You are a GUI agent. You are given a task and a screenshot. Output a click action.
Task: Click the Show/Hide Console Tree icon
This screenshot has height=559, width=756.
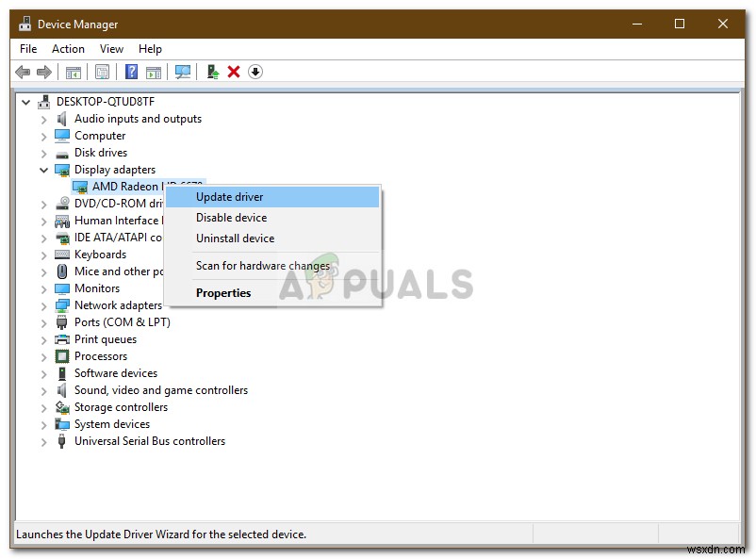[x=74, y=72]
